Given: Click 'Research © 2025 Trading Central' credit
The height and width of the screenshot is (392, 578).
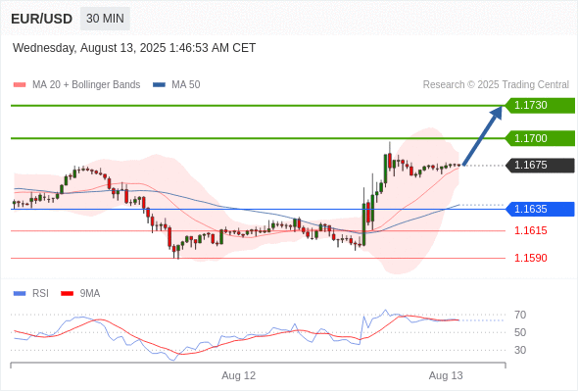Looking at the screenshot, I should 496,85.
